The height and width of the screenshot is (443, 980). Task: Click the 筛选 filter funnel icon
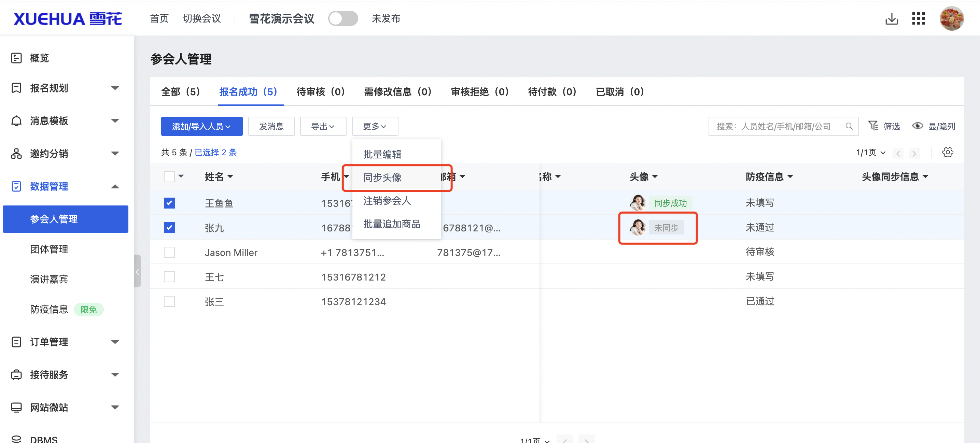pos(873,126)
